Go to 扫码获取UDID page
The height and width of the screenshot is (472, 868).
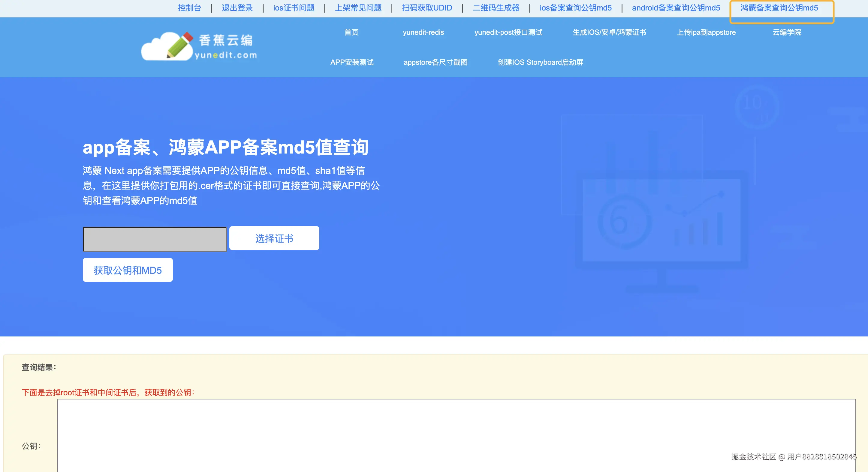pyautogui.click(x=427, y=8)
